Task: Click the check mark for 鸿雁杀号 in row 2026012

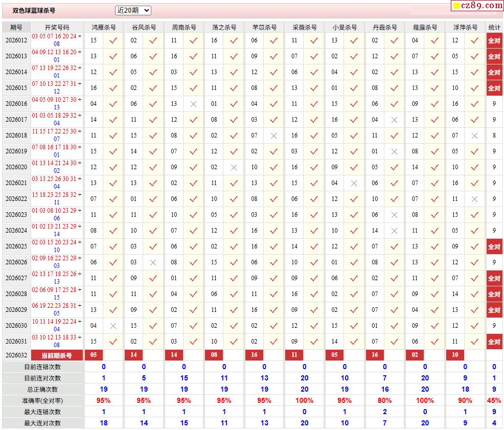Action: click(x=113, y=40)
